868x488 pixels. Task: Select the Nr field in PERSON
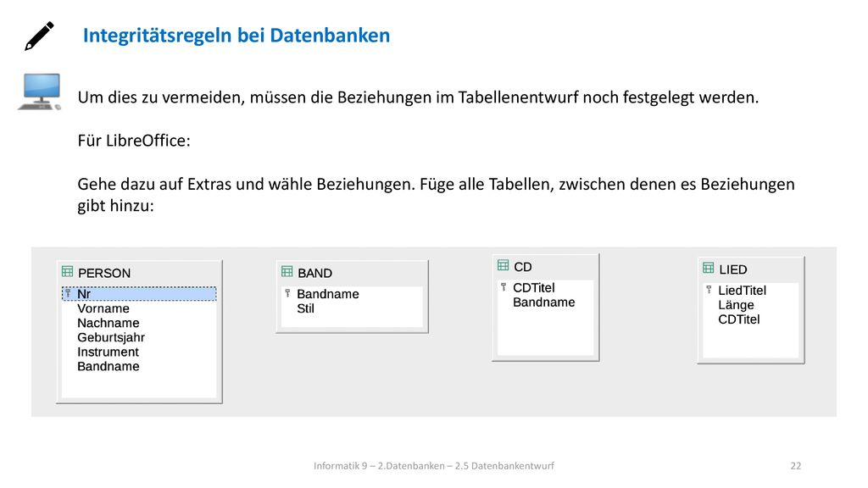[139, 294]
